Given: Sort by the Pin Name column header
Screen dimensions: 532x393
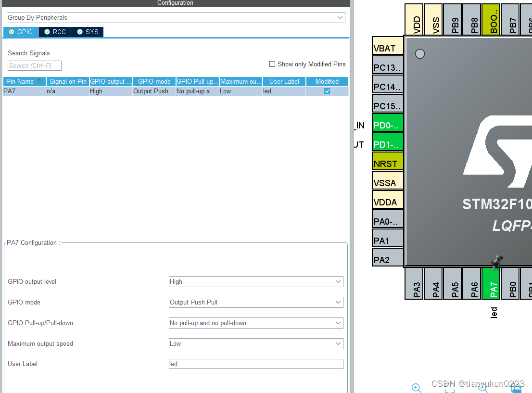Looking at the screenshot, I should [x=24, y=81].
